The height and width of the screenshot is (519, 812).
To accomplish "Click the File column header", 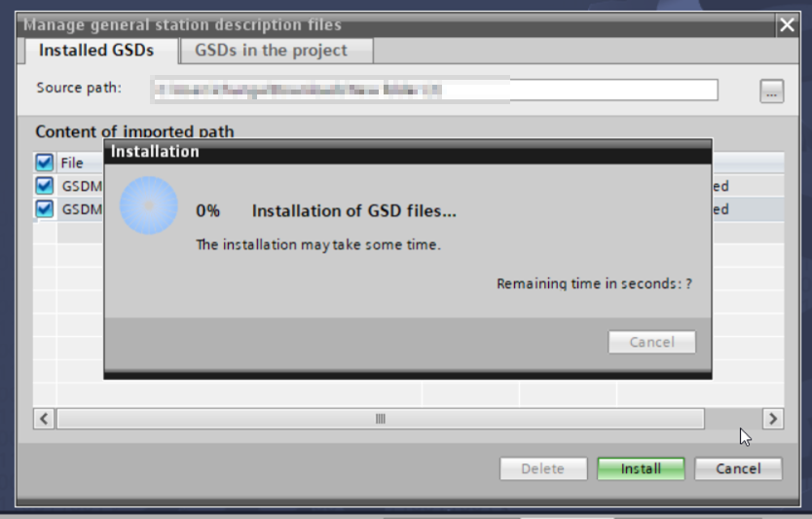I will [72, 163].
